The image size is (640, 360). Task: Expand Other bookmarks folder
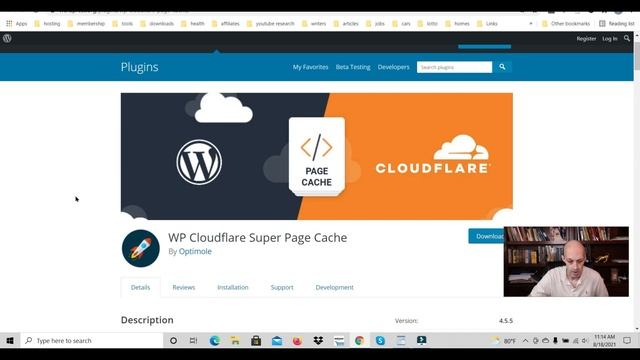566,24
